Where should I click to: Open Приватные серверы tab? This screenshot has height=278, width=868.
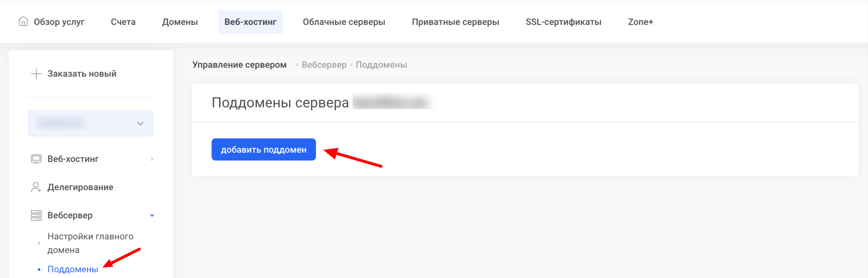click(455, 22)
